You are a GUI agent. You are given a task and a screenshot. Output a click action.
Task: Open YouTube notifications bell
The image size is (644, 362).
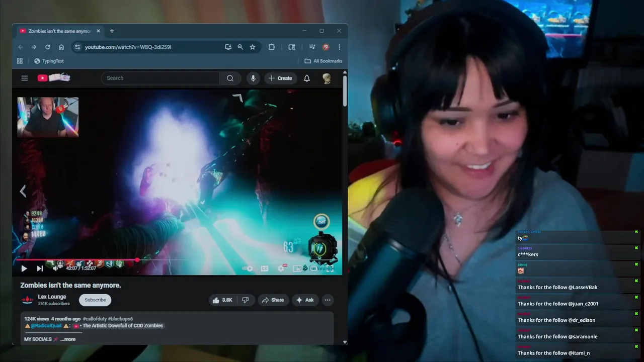point(307,78)
